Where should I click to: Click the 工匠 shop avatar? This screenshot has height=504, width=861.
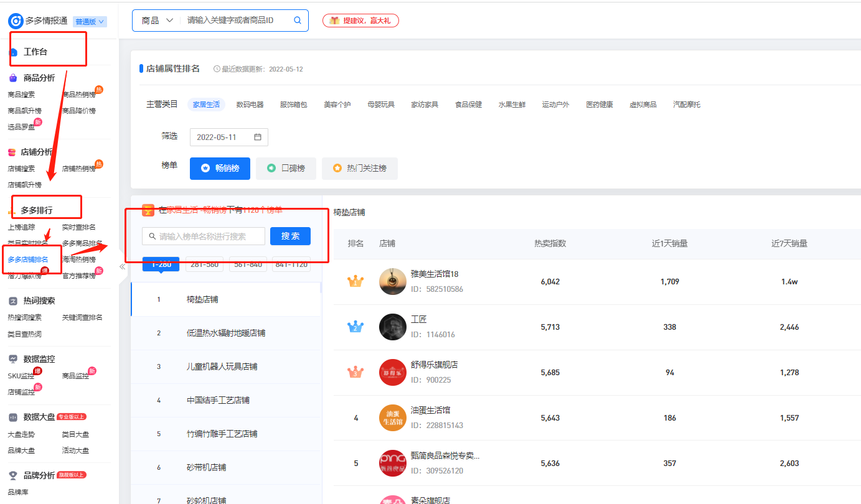(392, 327)
